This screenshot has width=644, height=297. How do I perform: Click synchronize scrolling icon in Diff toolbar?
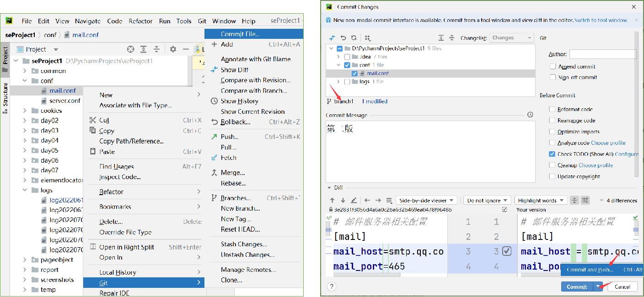[585, 201]
